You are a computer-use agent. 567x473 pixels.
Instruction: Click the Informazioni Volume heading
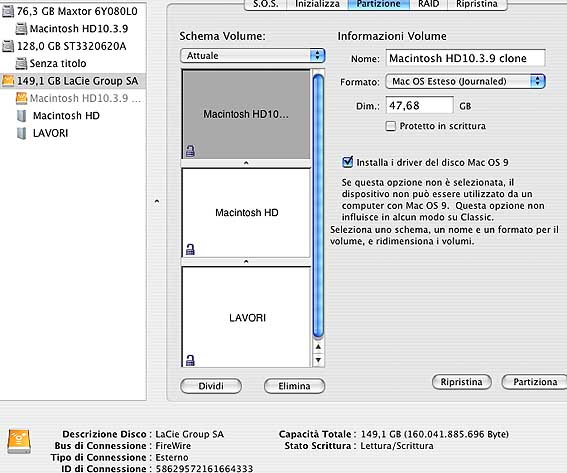[392, 36]
